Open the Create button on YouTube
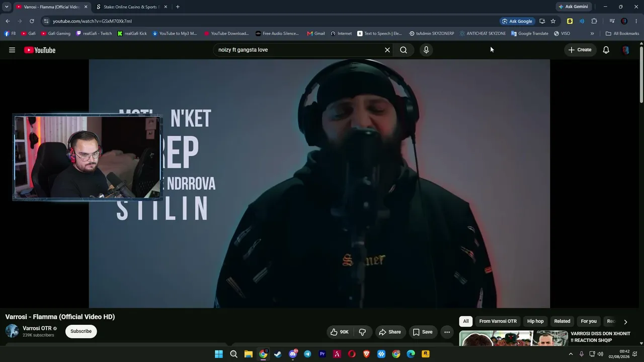Image resolution: width=644 pixels, height=362 pixels. pos(580,50)
